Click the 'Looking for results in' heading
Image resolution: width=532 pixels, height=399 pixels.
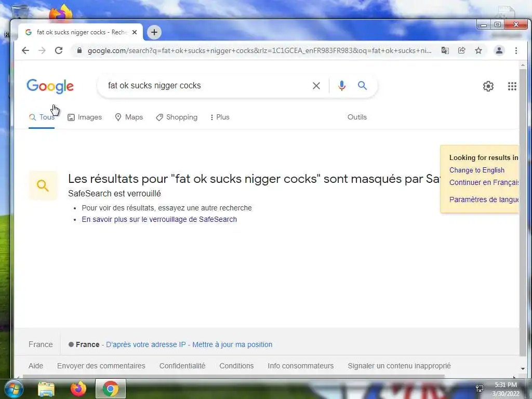[x=484, y=158]
